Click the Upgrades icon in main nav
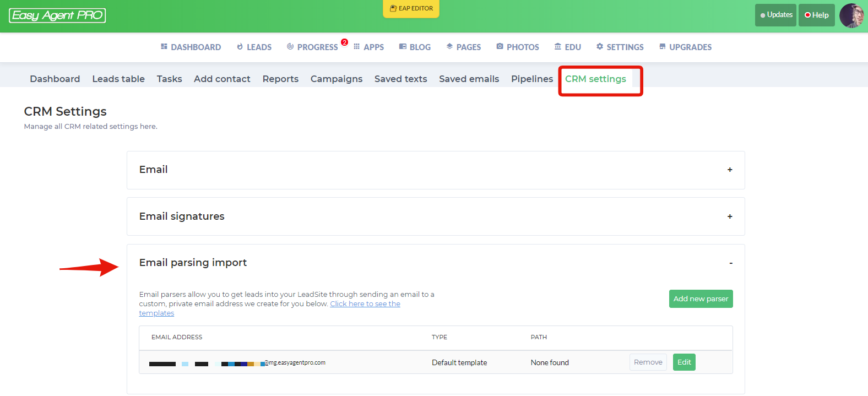868x396 pixels. [663, 47]
